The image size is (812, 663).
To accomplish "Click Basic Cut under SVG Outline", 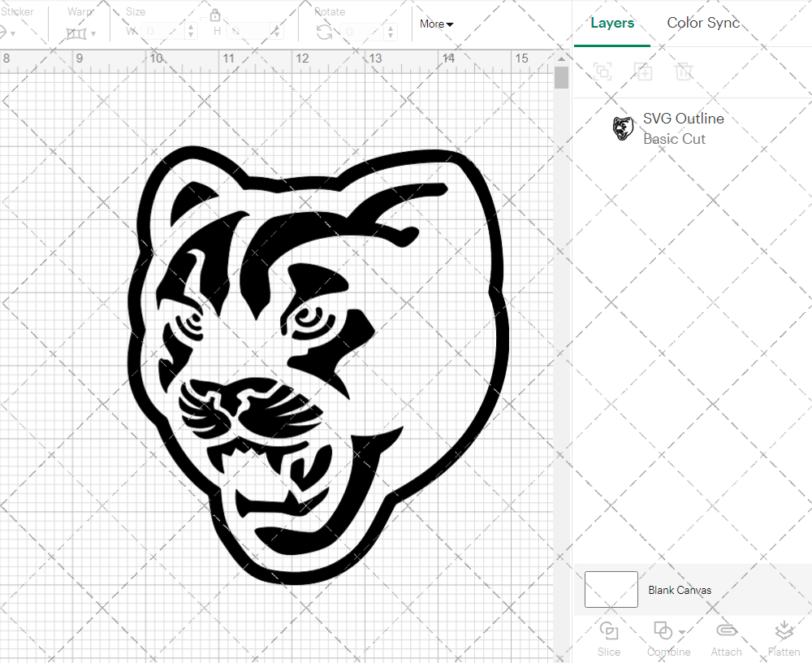I will [x=674, y=139].
